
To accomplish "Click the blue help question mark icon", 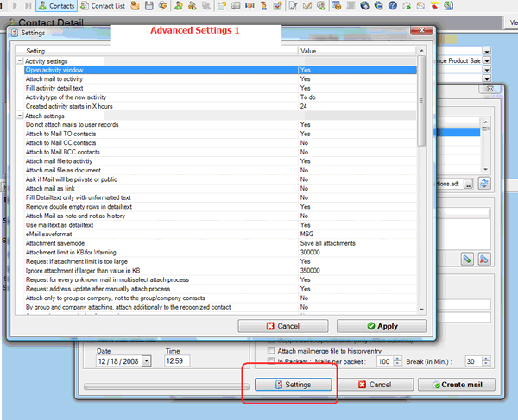I will tap(393, 6).
